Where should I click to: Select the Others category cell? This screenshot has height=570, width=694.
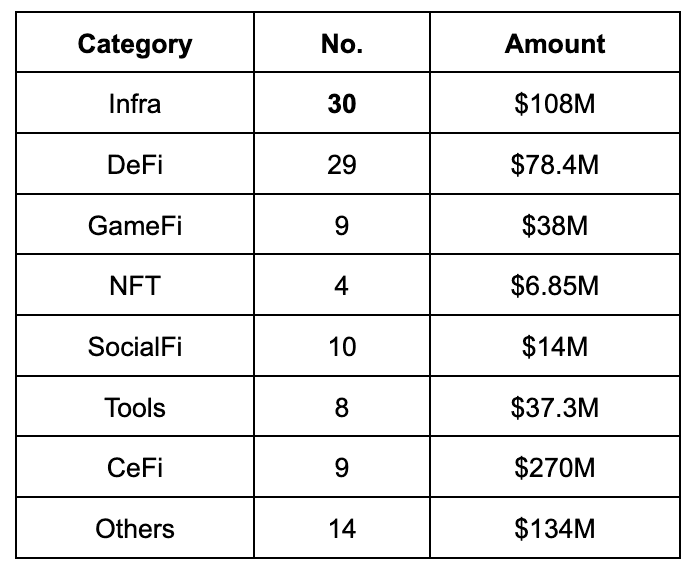point(135,528)
